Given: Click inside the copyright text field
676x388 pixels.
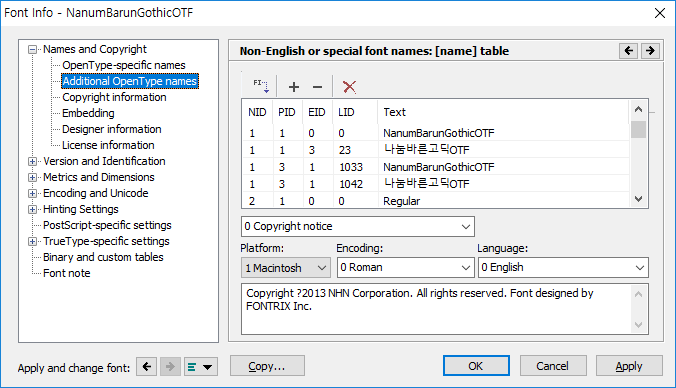Looking at the screenshot, I should tap(436, 309).
